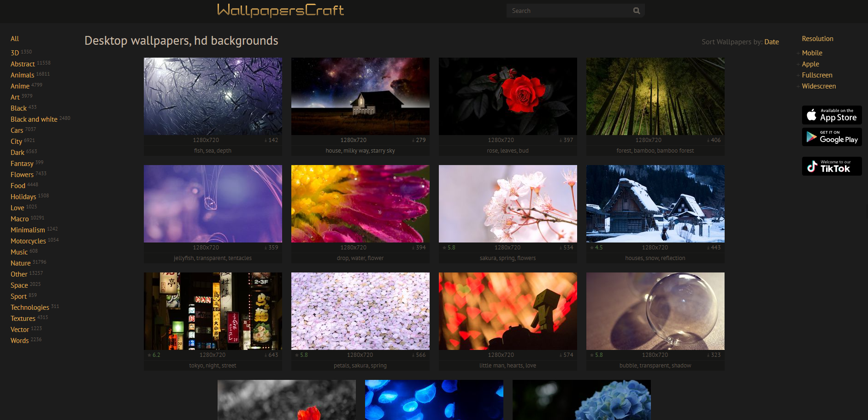Click star rating on sakura spring wallpaper
Image resolution: width=868 pixels, height=420 pixels.
tap(449, 248)
